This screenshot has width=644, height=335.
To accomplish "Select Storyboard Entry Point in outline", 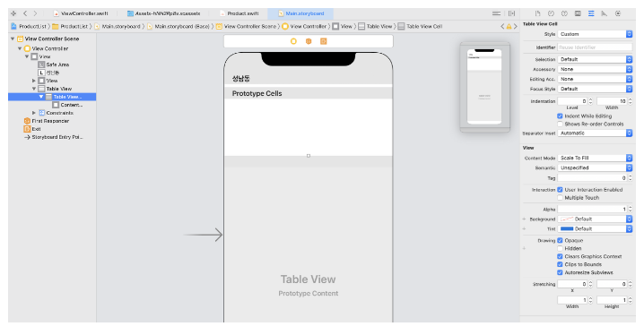I will 54,137.
